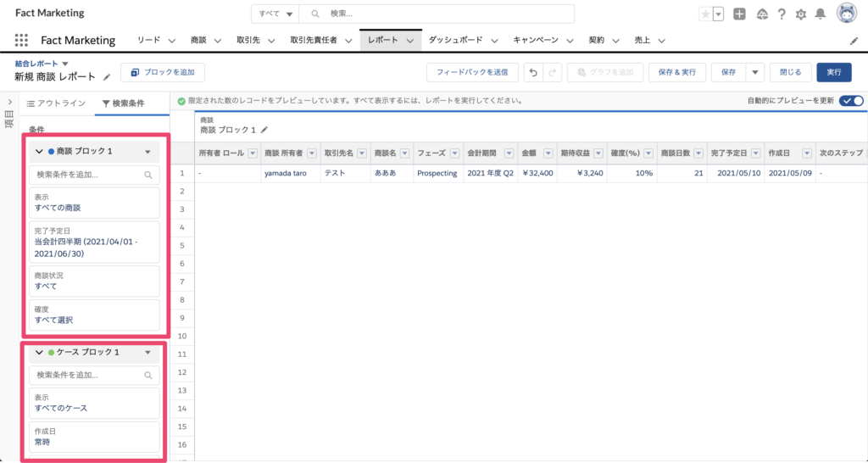
Task: Open フェーズ column dropdown arrow
Action: point(455,153)
